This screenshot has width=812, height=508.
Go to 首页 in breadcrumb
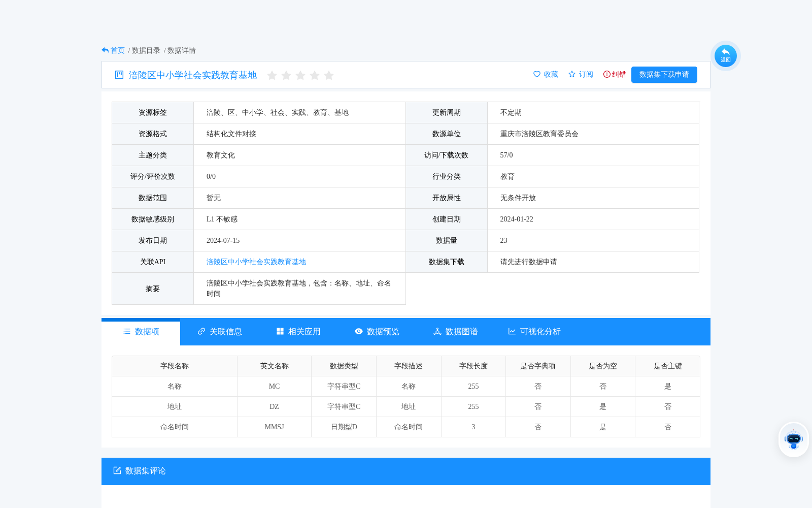[118, 50]
